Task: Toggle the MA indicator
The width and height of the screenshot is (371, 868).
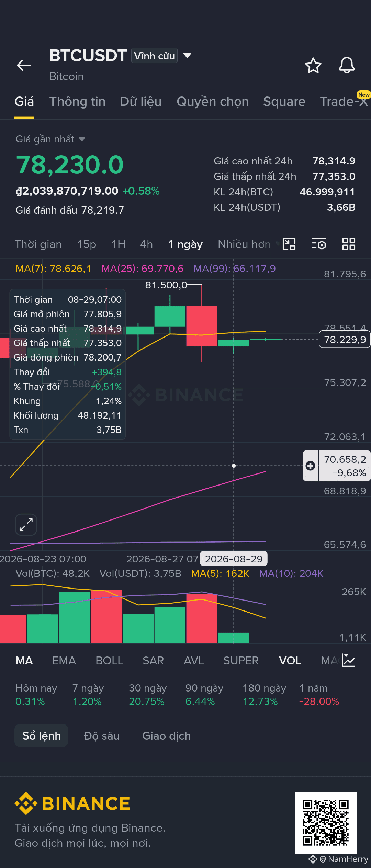Action: tap(24, 660)
